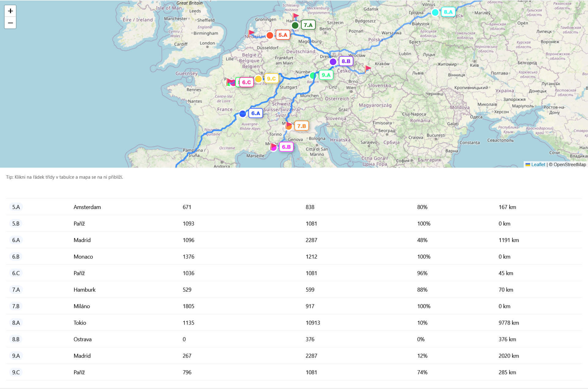Open the Leaflet attribution link
The height and width of the screenshot is (389, 588).
(538, 165)
